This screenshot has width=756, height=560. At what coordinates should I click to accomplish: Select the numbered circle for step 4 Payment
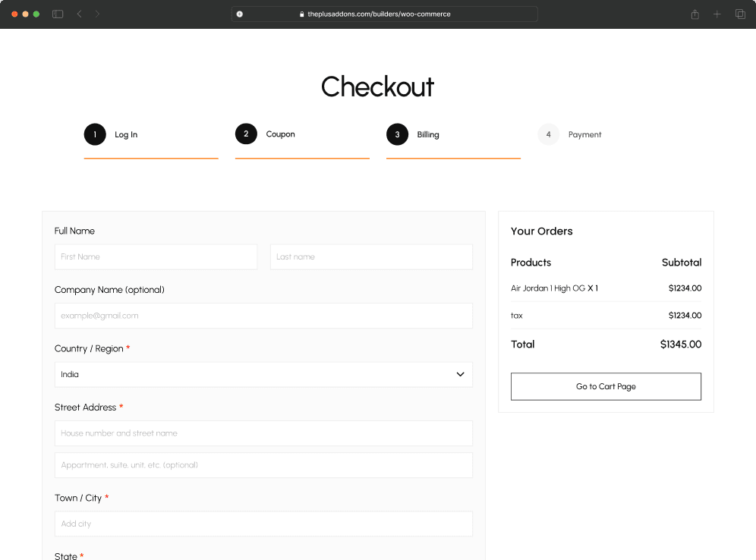(548, 134)
